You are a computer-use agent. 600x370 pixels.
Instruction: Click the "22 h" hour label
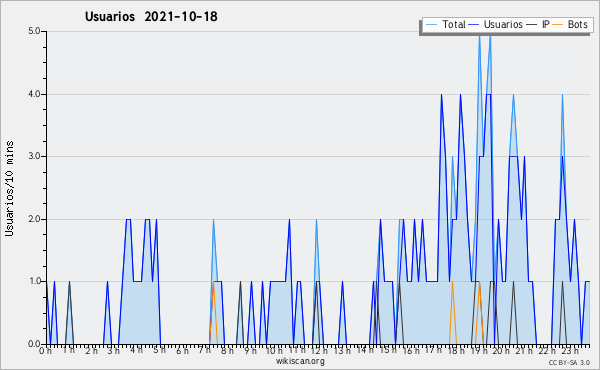click(x=546, y=351)
